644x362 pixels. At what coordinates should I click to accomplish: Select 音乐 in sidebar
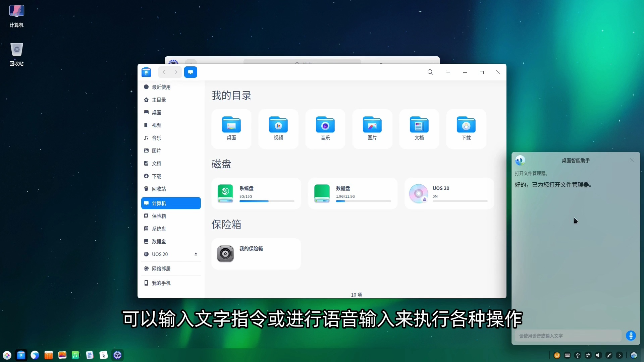(x=171, y=138)
